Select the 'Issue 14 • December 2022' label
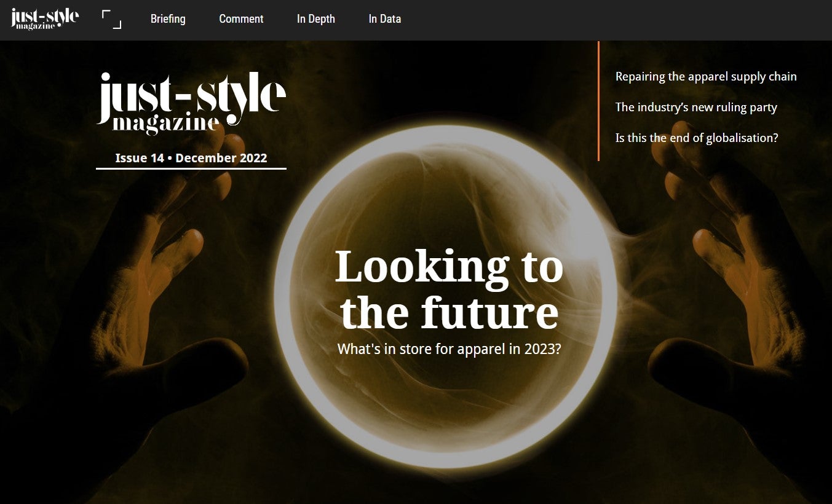This screenshot has width=832, height=504. pos(191,158)
